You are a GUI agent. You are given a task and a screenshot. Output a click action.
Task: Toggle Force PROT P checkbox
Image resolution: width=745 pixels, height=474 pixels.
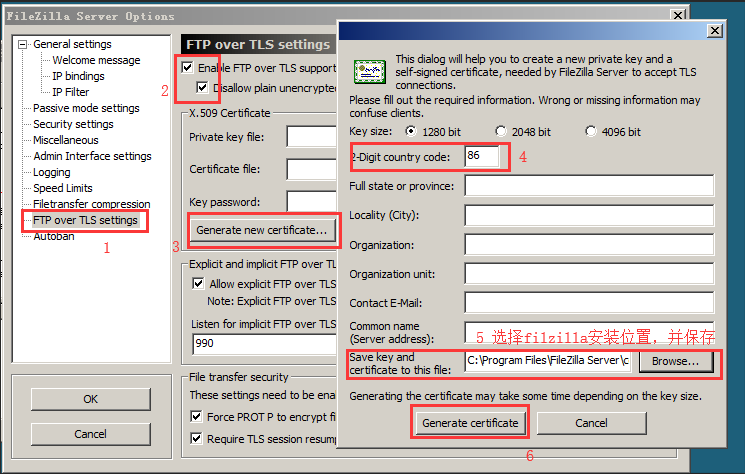196,417
